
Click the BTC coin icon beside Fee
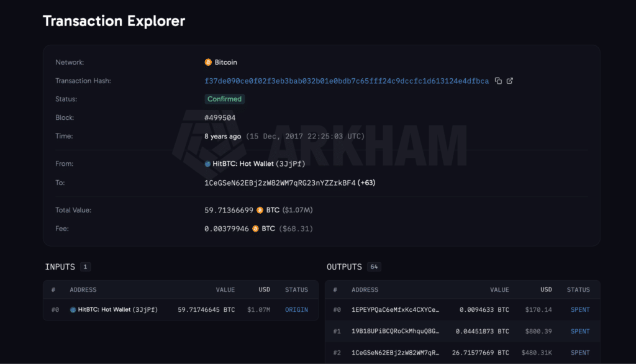[x=255, y=229]
